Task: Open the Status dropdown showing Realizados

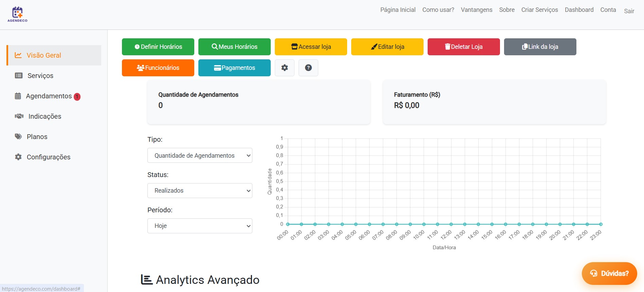Action: (x=200, y=191)
